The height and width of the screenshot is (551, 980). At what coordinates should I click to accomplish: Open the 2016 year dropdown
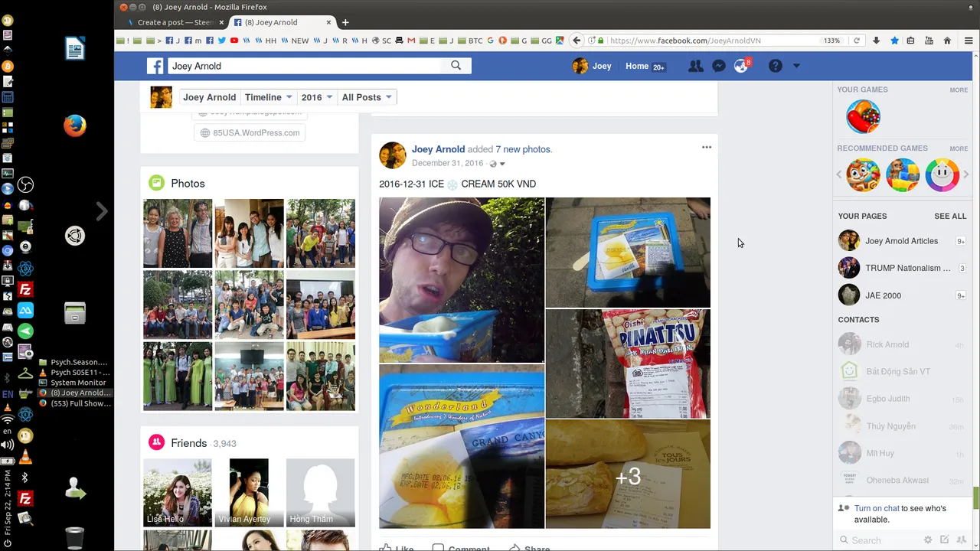pos(316,97)
